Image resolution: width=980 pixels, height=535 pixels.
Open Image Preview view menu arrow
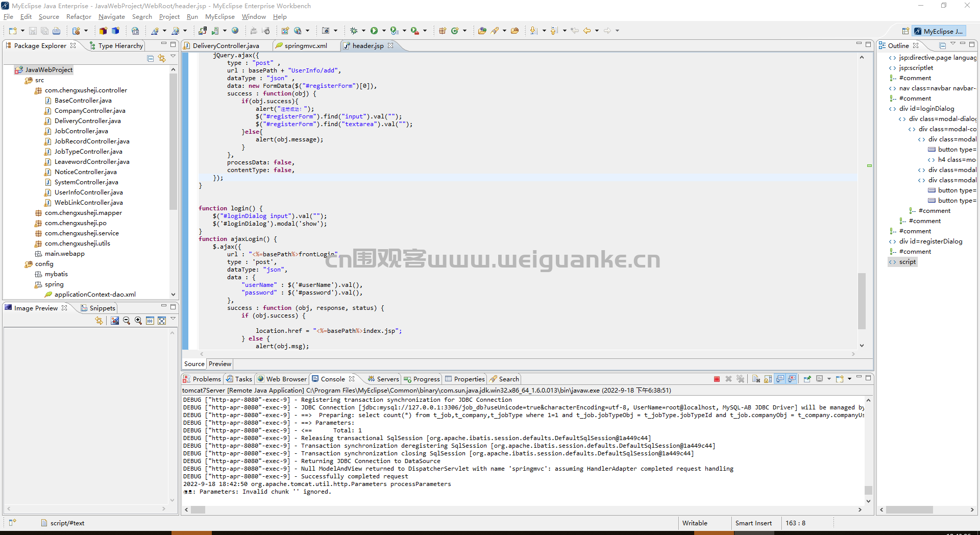pos(173,319)
